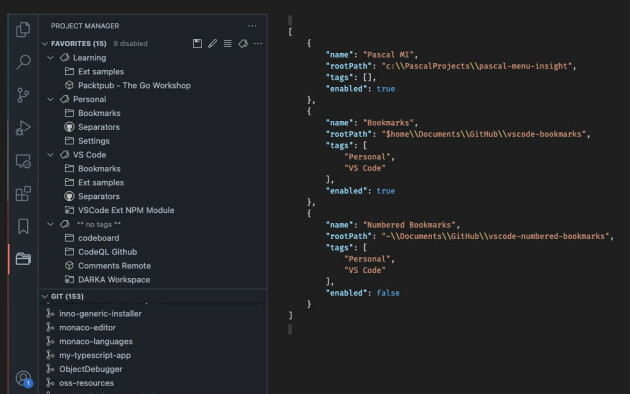This screenshot has height=394, width=630.
Task: Open Run and Debug view icon
Action: pos(23,128)
